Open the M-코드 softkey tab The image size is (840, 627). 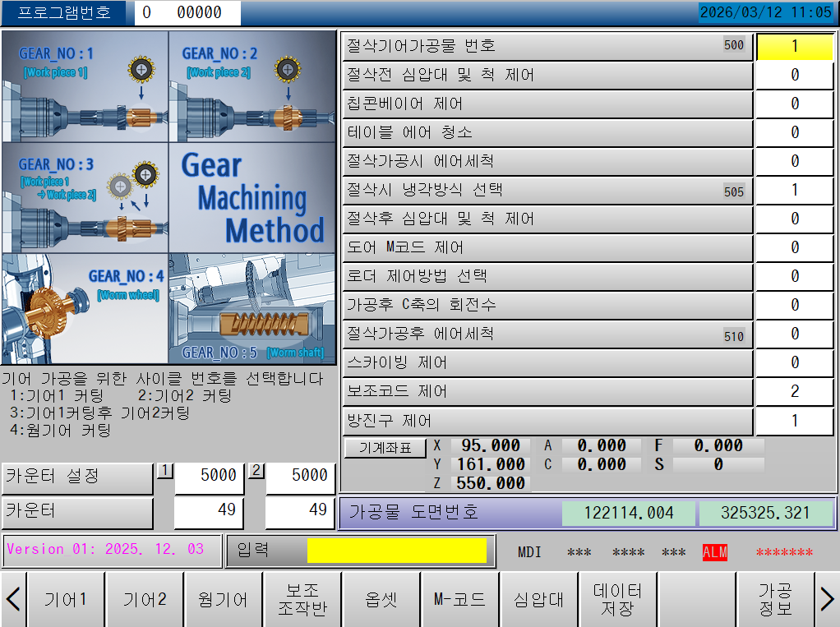pyautogui.click(x=459, y=599)
